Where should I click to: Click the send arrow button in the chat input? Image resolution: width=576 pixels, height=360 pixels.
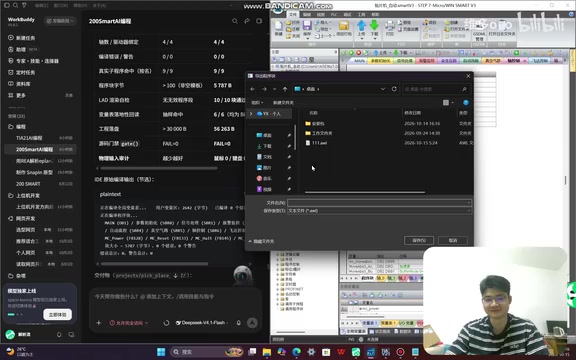click(252, 323)
